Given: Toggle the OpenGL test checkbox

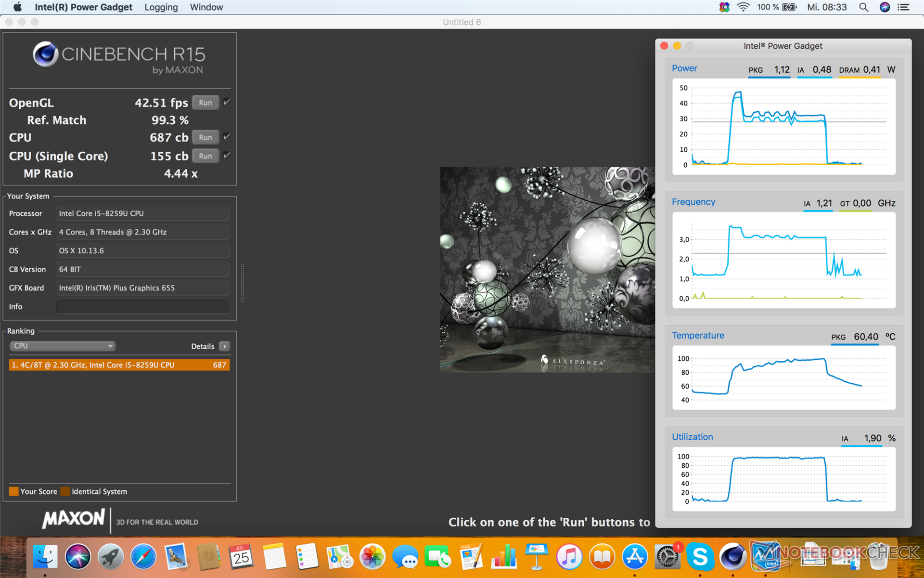Looking at the screenshot, I should click(x=227, y=102).
